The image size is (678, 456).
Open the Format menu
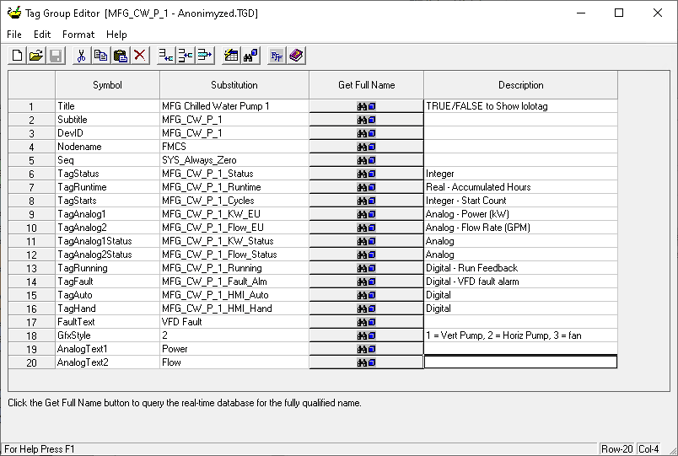[x=78, y=35]
